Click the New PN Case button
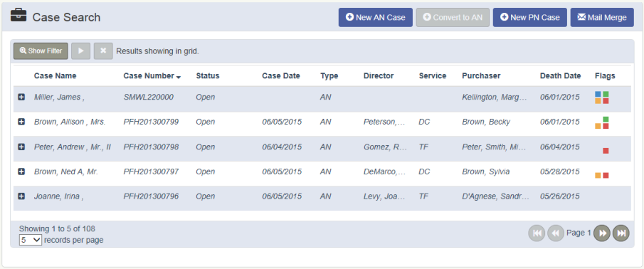The height and width of the screenshot is (269, 644). [530, 17]
